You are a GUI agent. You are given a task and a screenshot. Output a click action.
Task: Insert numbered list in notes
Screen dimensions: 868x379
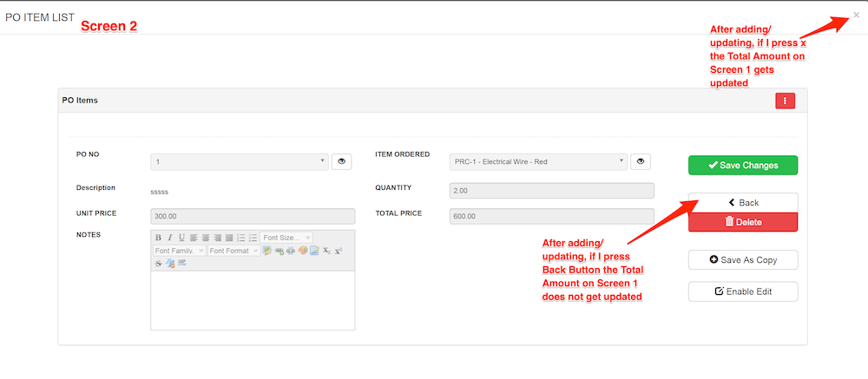click(x=240, y=238)
